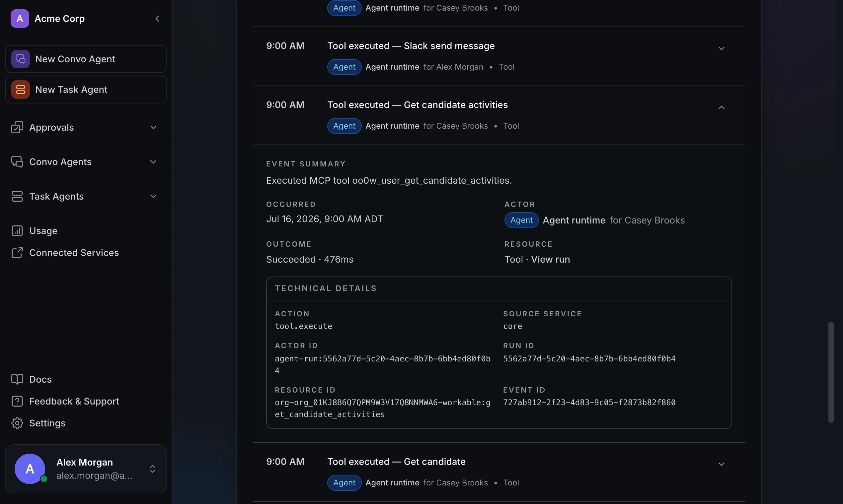Click the Agent badge on the Get candidate row
The width and height of the screenshot is (843, 504).
pyautogui.click(x=345, y=483)
